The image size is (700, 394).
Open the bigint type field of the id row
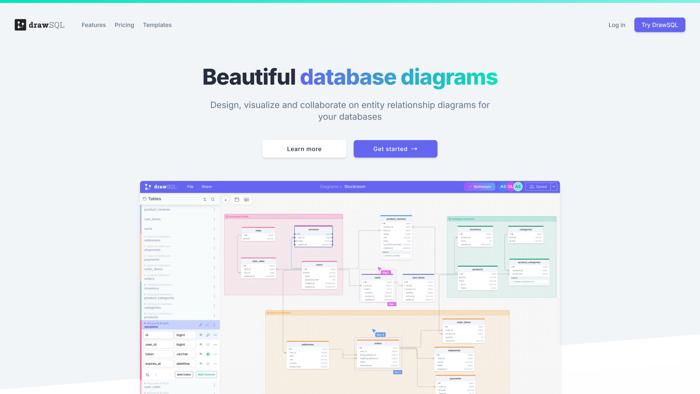click(185, 335)
